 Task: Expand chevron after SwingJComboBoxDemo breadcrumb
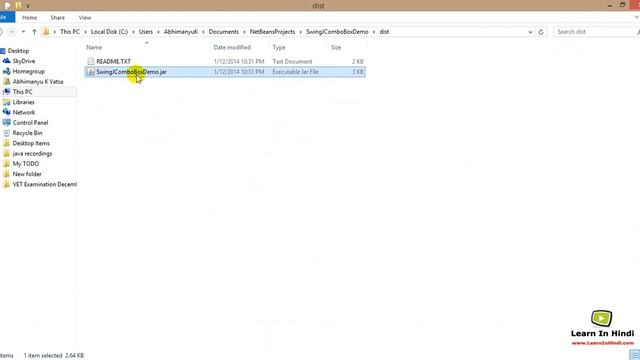point(374,32)
